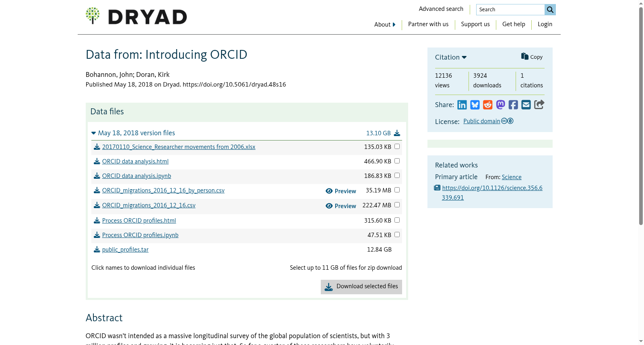This screenshot has height=345, width=644.
Task: Open ORCID data analysis.html link
Action: [x=135, y=161]
